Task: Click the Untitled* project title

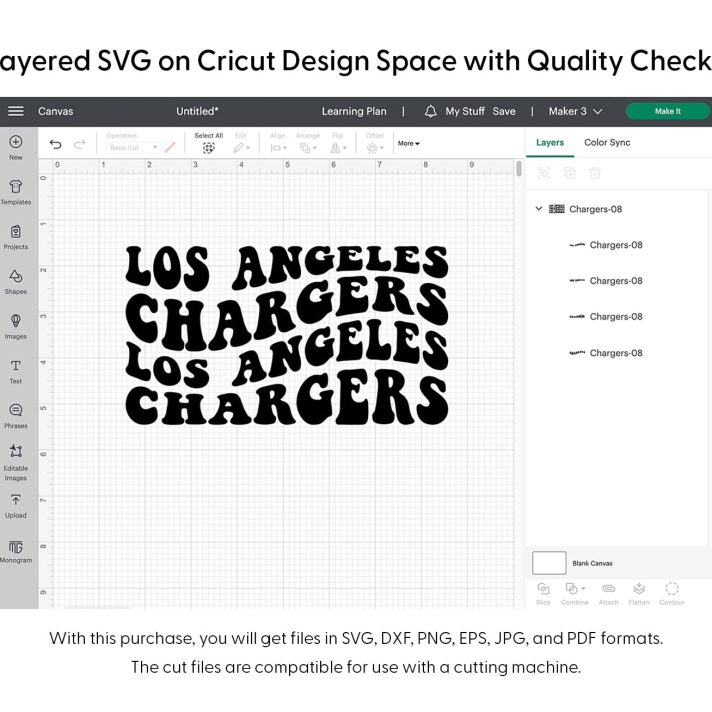Action: [x=197, y=111]
